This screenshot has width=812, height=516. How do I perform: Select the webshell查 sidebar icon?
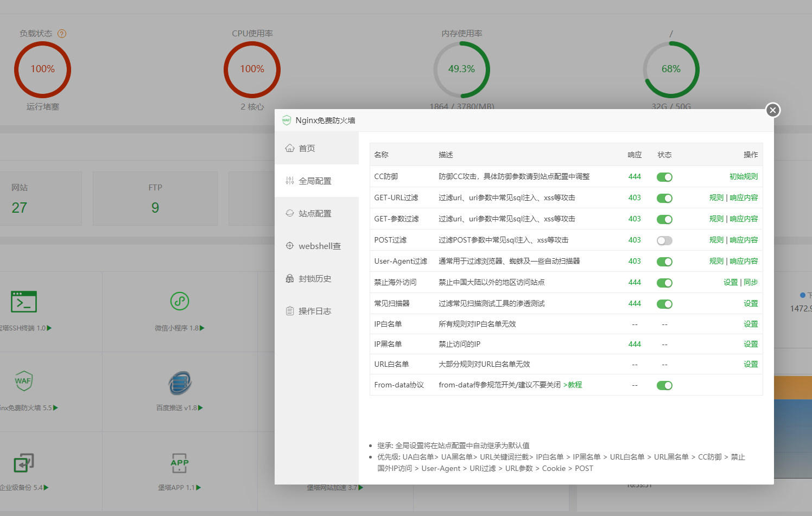click(x=289, y=245)
